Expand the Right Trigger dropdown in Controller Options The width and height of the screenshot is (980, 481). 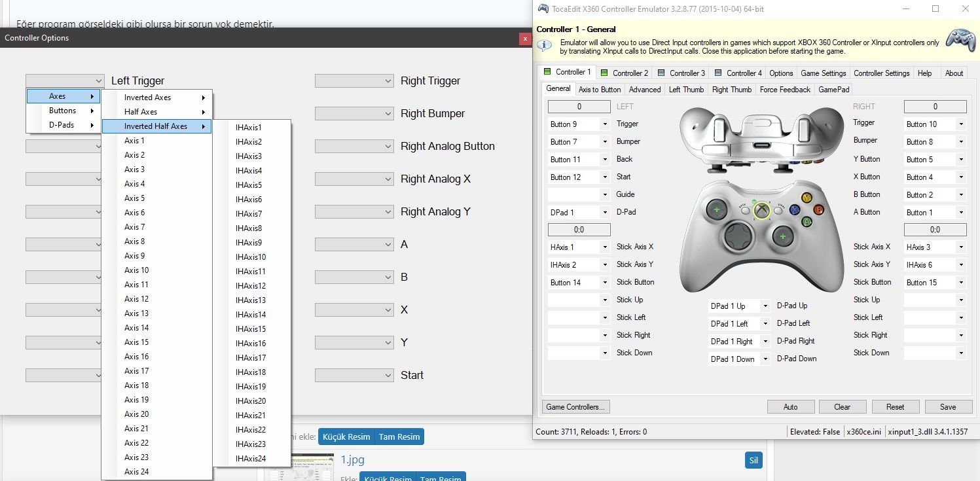tap(354, 80)
